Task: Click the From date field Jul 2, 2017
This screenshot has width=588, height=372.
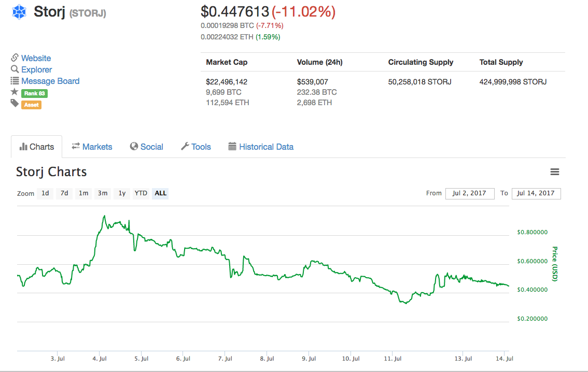Action: pos(470,193)
